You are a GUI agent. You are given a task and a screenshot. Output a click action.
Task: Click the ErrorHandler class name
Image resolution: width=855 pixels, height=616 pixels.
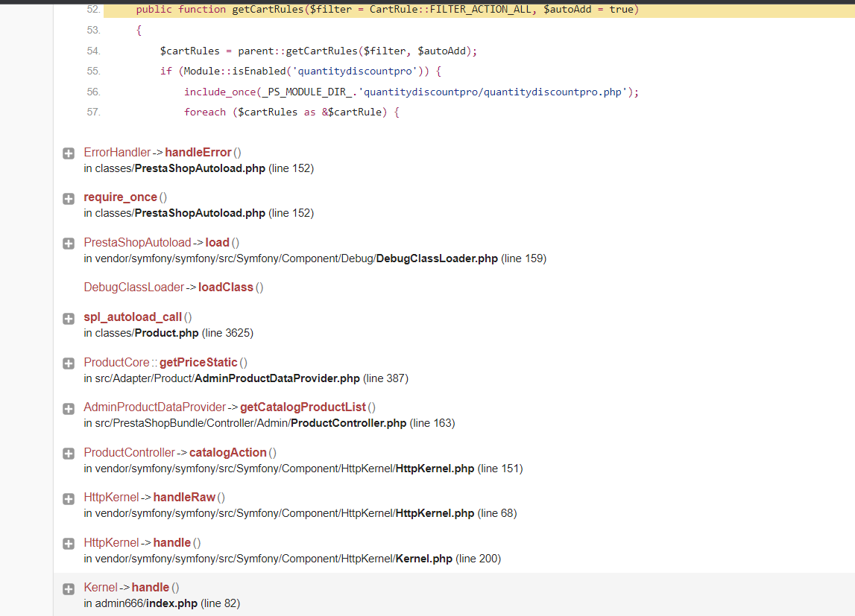[117, 153]
